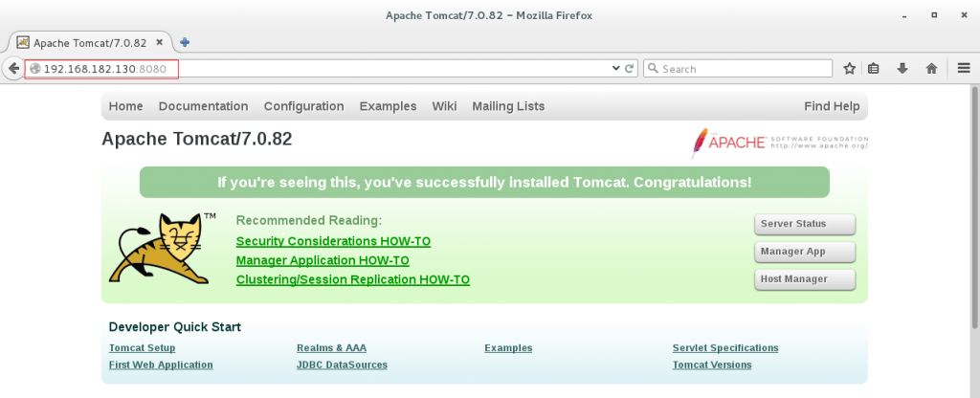
Task: Open a new tab with plus icon
Action: click(185, 42)
